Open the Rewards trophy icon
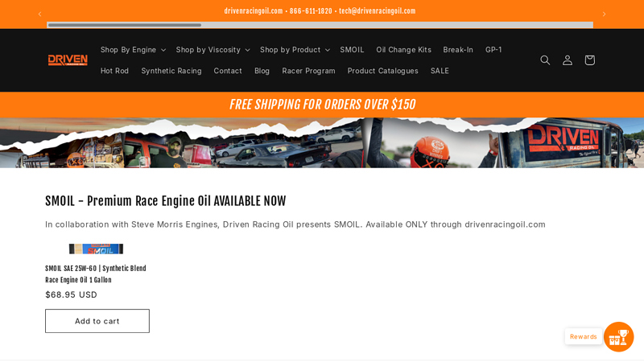644x362 pixels. [618, 336]
